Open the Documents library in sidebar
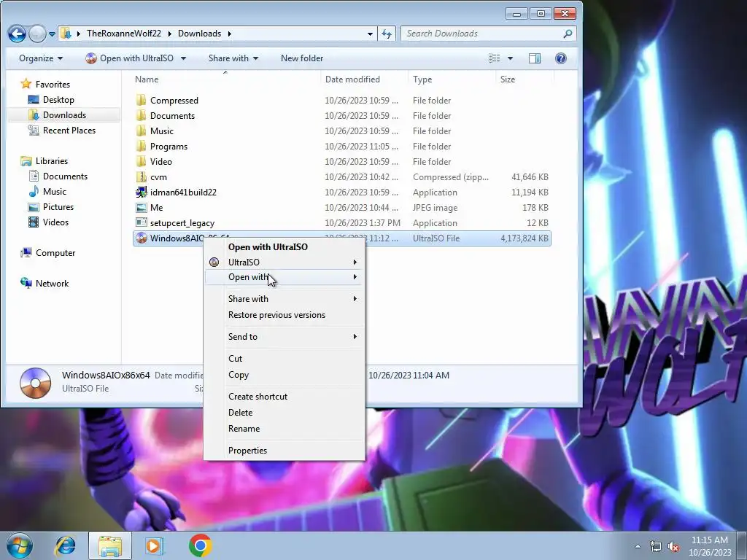Image resolution: width=747 pixels, height=560 pixels. click(58, 176)
